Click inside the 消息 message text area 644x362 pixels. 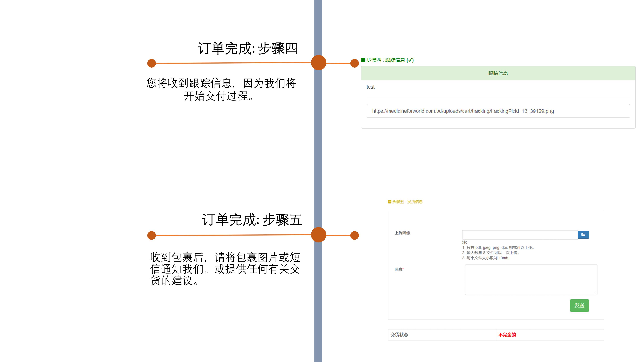531,280
